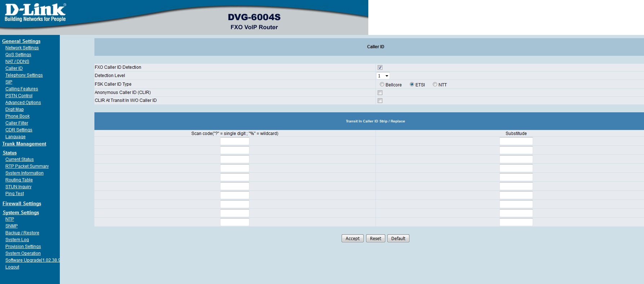The height and width of the screenshot is (284, 644).
Task: View Routing Table page
Action: tap(19, 180)
